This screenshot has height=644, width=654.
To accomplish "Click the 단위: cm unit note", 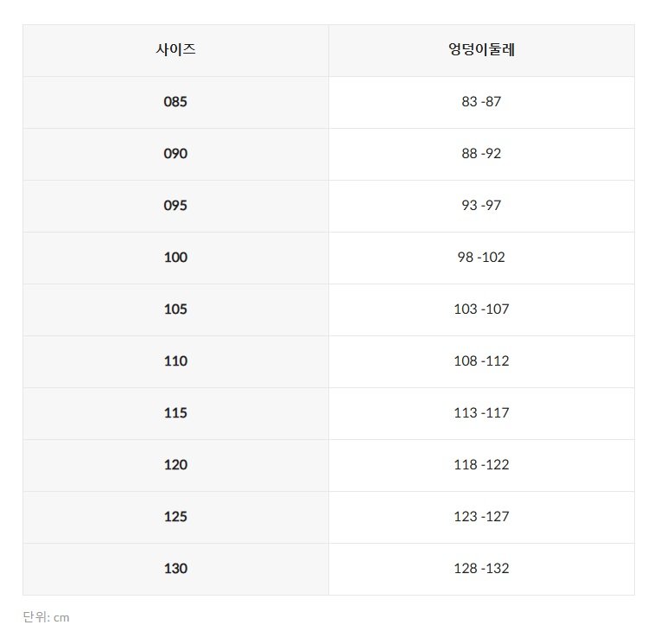I will click(x=46, y=617).
